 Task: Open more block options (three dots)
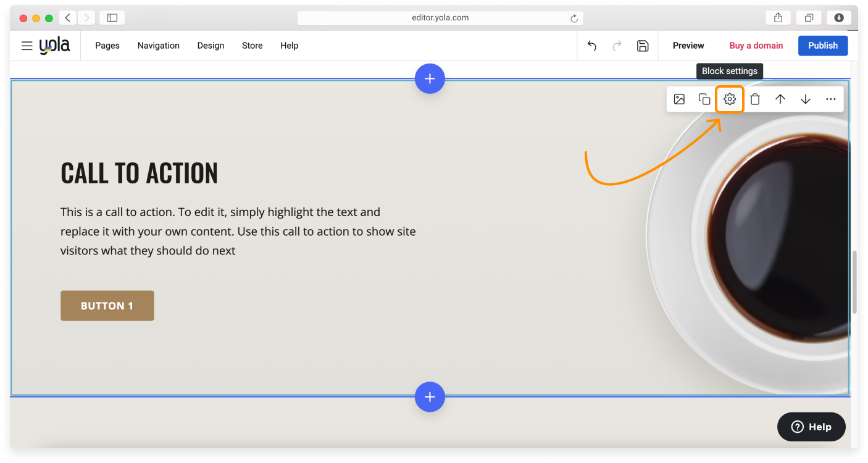click(x=831, y=99)
